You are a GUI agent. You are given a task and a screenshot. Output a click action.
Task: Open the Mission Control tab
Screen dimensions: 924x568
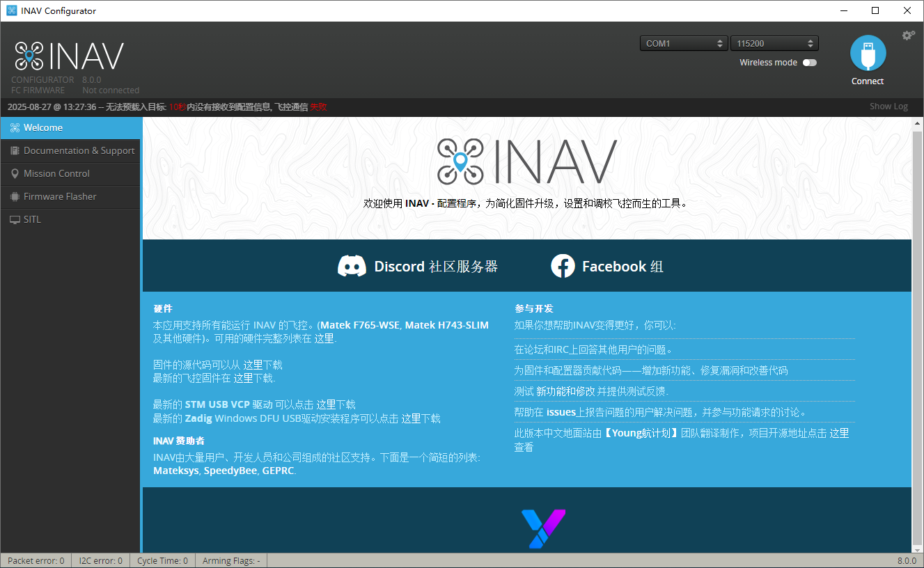point(70,173)
